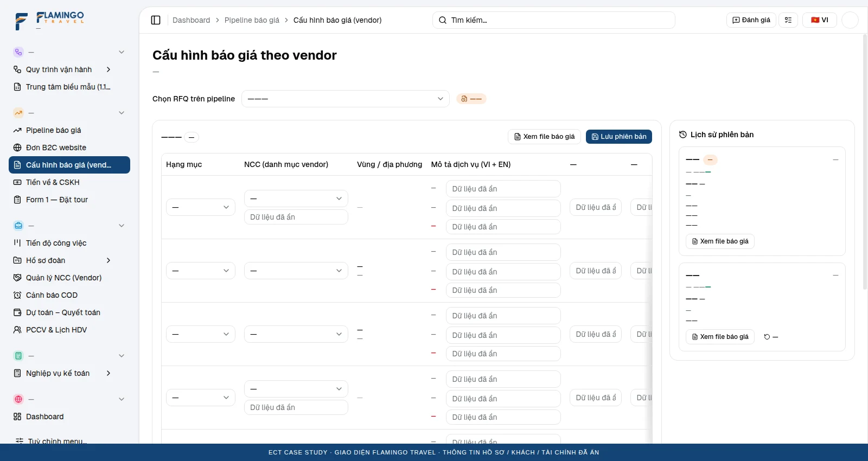The image size is (868, 461).
Task: Open the fourth row NCC vendor dropdown
Action: (x=296, y=389)
